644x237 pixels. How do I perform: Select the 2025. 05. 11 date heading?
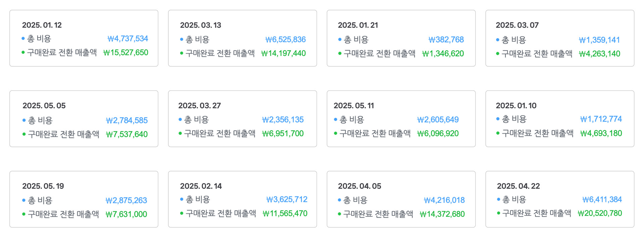354,105
